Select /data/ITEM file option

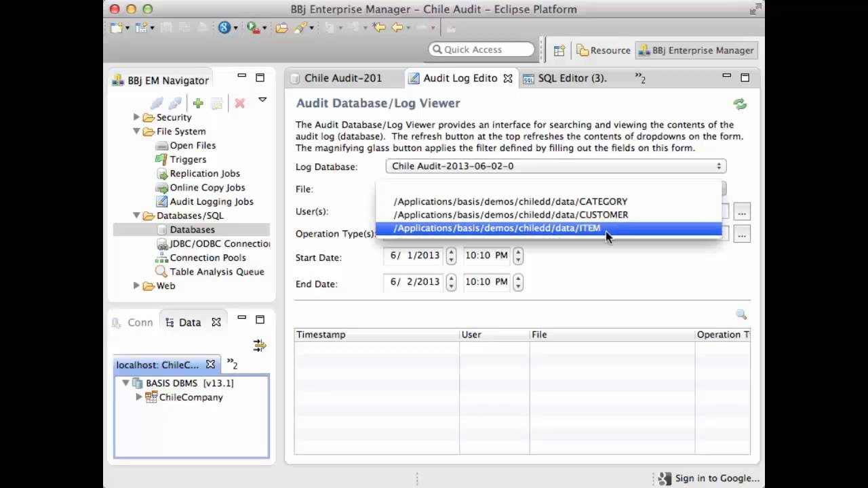pos(549,228)
